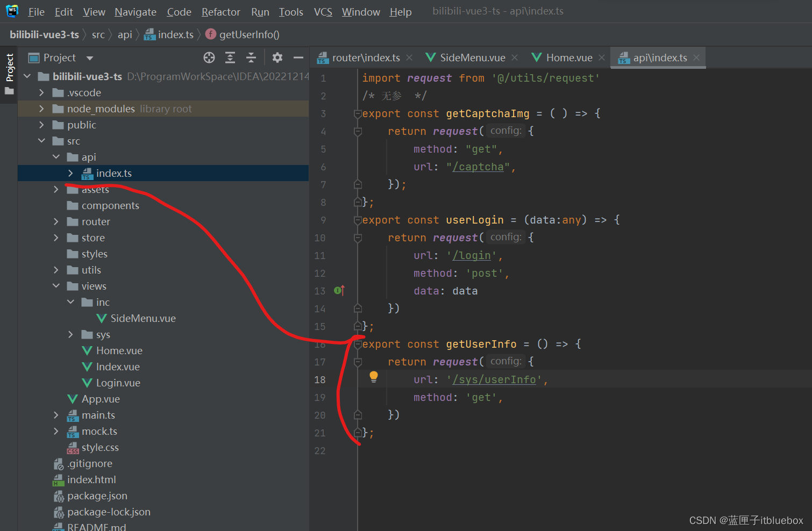Close the api\index.ts editor tab

coord(696,58)
